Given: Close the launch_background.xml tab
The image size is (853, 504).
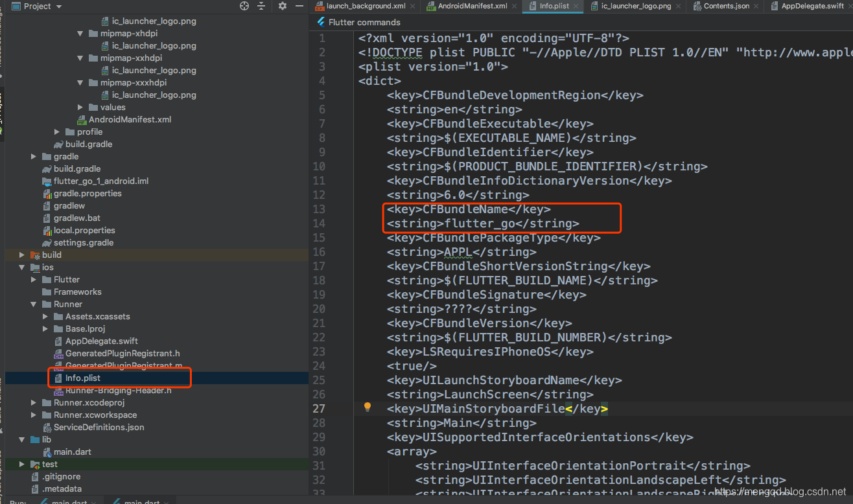Looking at the screenshot, I should (x=414, y=6).
